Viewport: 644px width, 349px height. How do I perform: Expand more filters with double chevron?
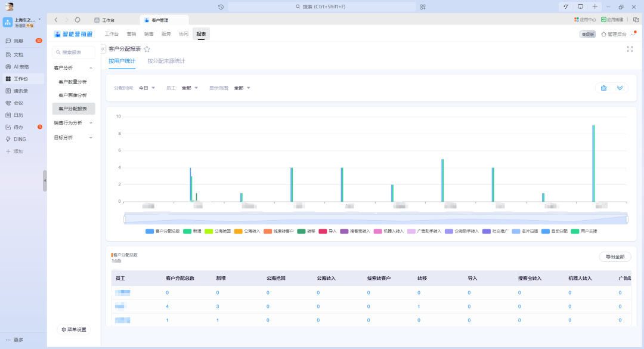coord(620,88)
